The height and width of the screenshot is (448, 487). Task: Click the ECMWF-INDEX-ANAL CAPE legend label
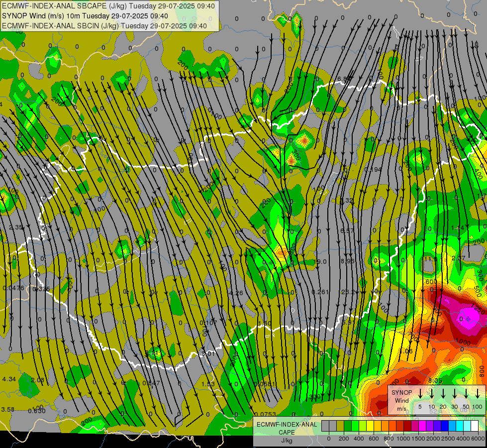[287, 428]
